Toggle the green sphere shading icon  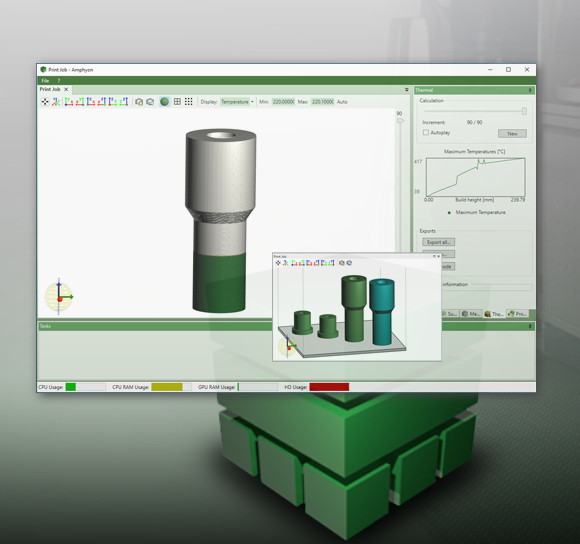tap(165, 102)
